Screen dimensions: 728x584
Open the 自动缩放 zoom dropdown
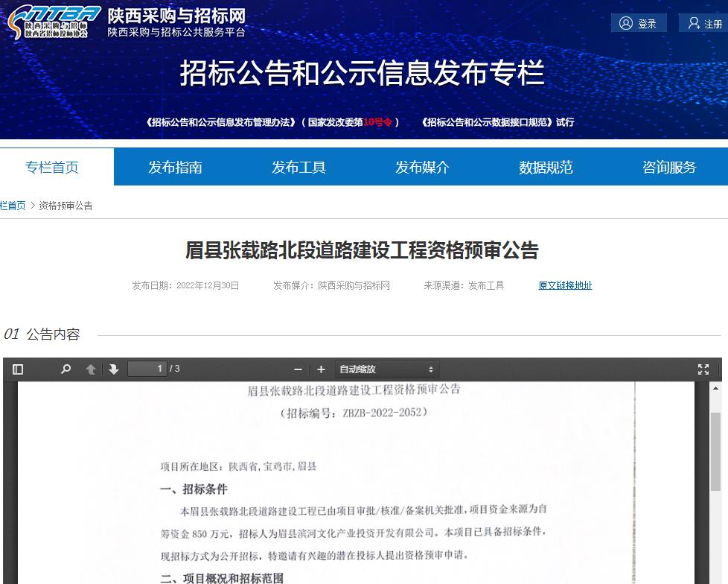[x=387, y=369]
